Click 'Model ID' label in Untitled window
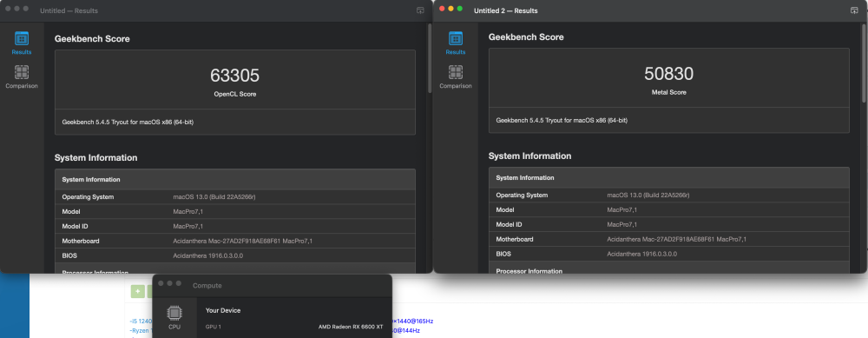 76,226
